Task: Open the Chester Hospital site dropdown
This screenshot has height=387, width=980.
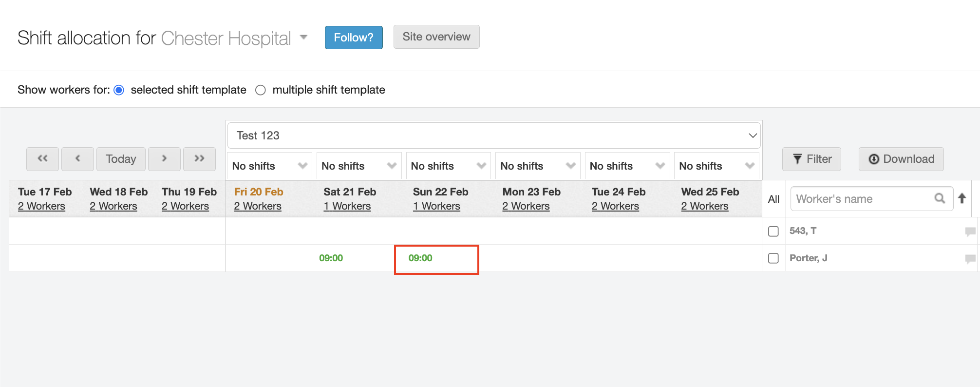Action: point(303,38)
